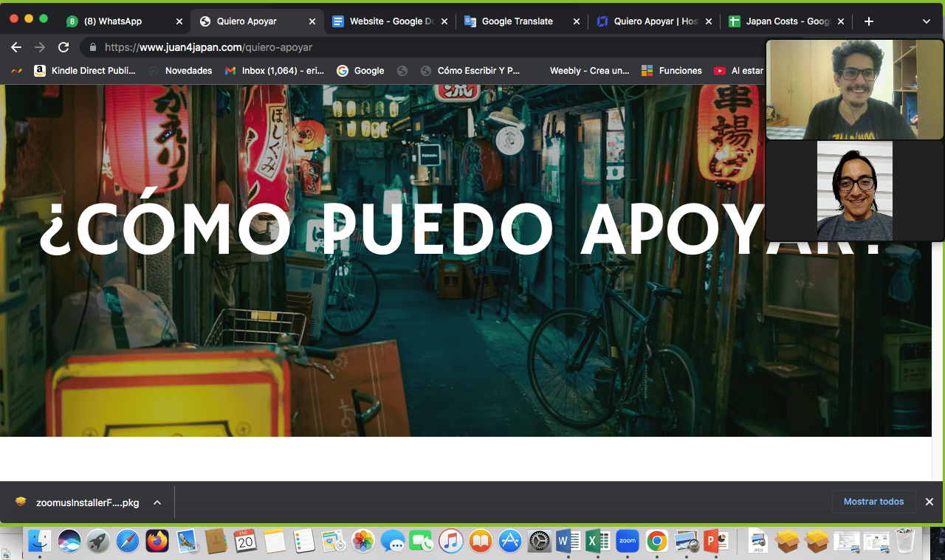Reload the page with the refresh icon

(x=63, y=47)
